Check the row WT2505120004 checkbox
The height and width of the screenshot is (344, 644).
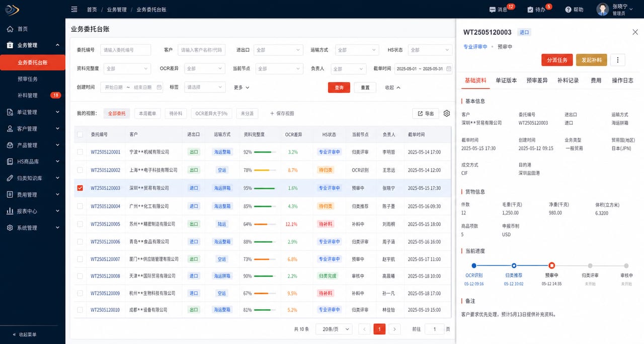pos(79,206)
